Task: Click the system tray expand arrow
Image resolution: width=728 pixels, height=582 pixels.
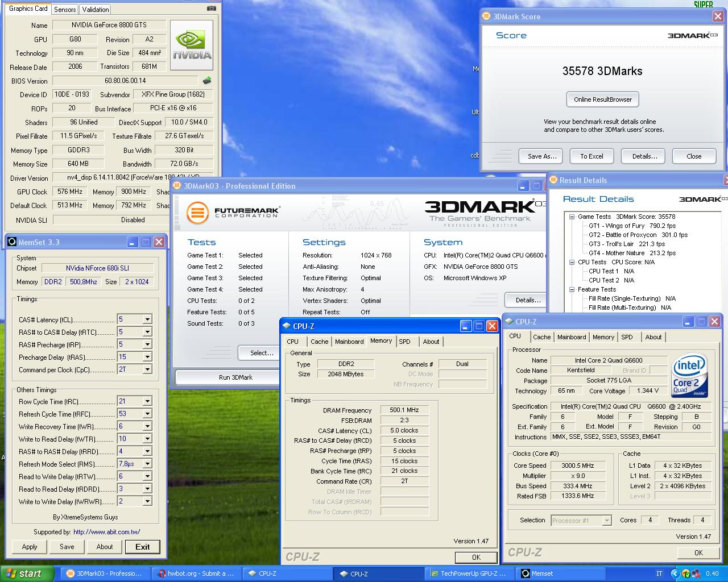Action: click(675, 573)
